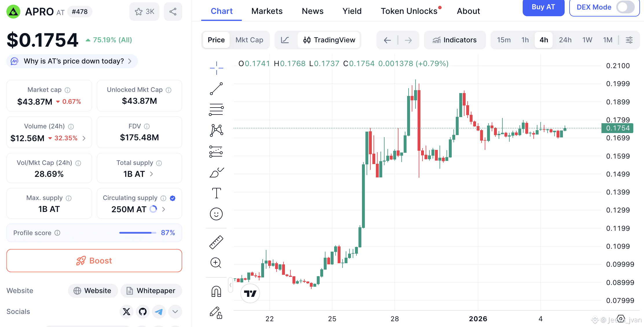This screenshot has height=327, width=644.
Task: Select the 24h chart interval
Action: tap(565, 40)
